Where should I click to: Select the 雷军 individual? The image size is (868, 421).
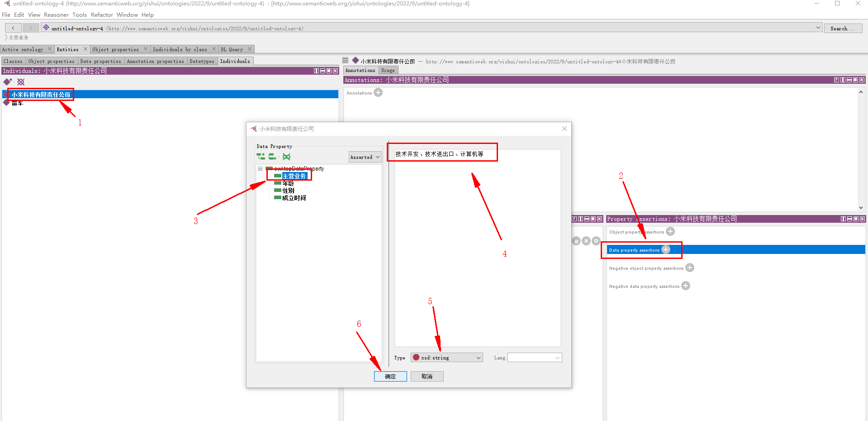point(17,103)
